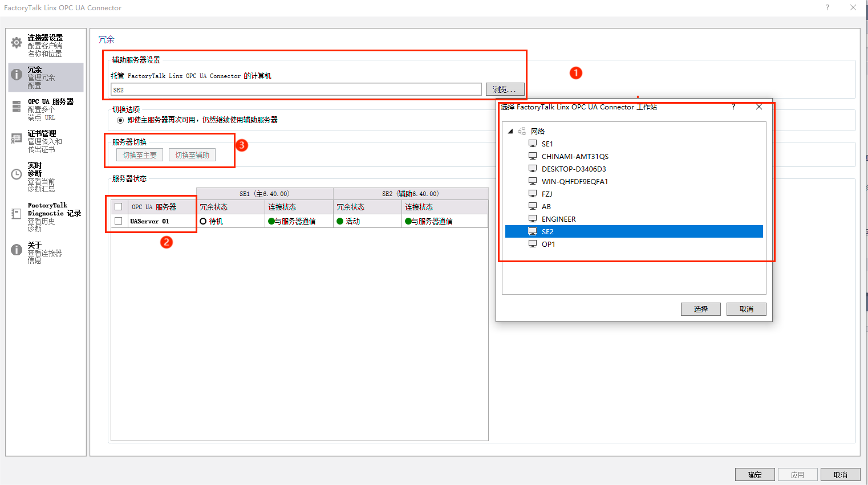Select DESKTOP-D3406D3 computer in tree
868x485 pixels.
click(574, 169)
